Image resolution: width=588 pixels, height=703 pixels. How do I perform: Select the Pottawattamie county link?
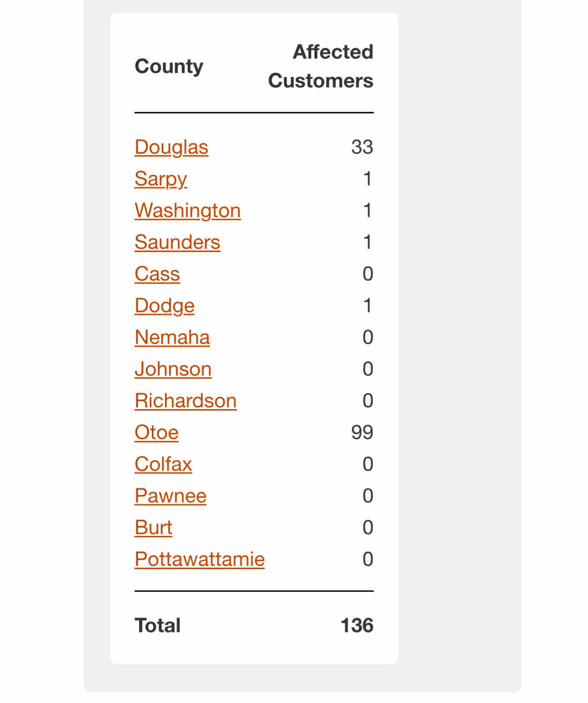click(200, 559)
